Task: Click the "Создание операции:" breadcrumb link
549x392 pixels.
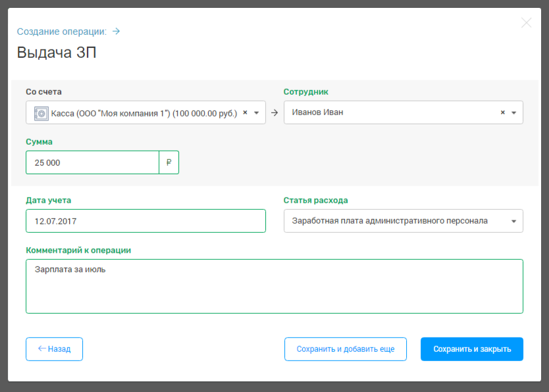Action: 61,31
